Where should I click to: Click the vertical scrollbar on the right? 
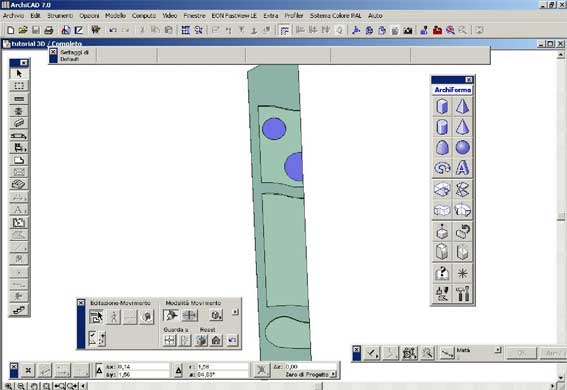561,217
